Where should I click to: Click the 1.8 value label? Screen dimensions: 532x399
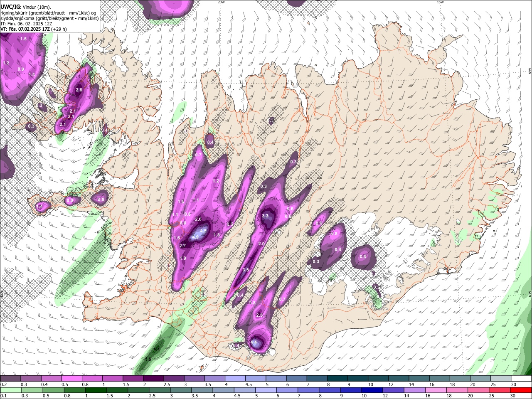[x=217, y=235]
